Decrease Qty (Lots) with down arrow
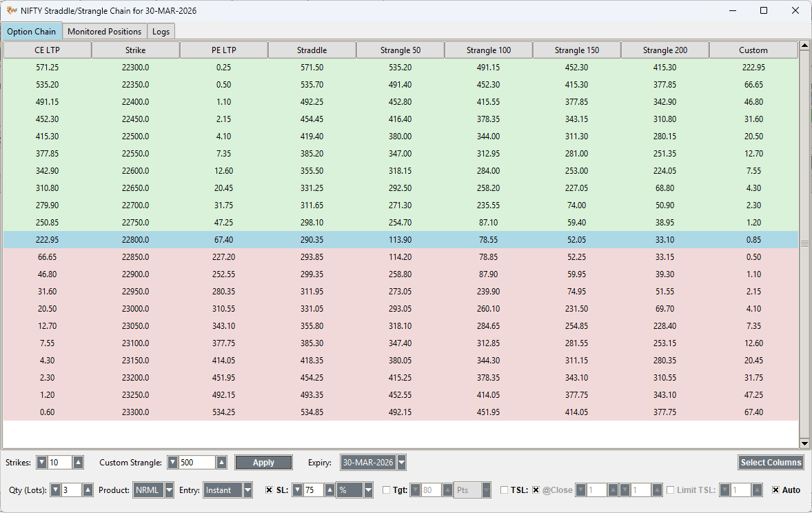The width and height of the screenshot is (812, 513). coord(56,490)
